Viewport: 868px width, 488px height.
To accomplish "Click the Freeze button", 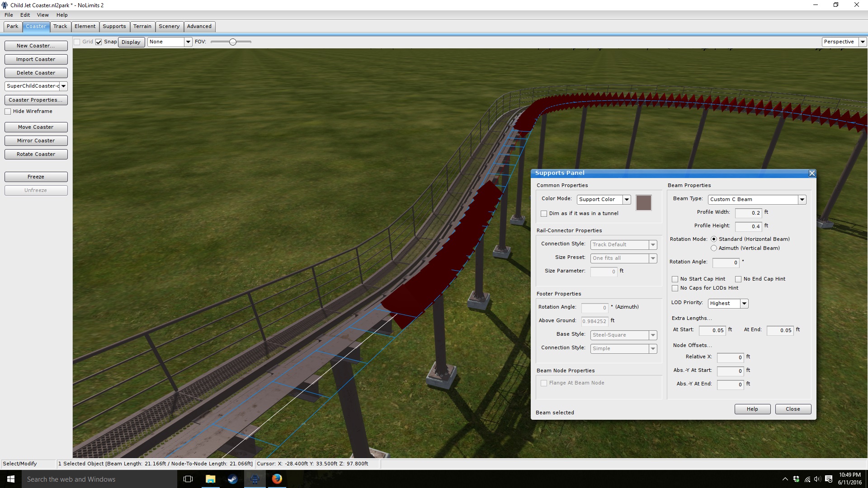I will point(36,177).
